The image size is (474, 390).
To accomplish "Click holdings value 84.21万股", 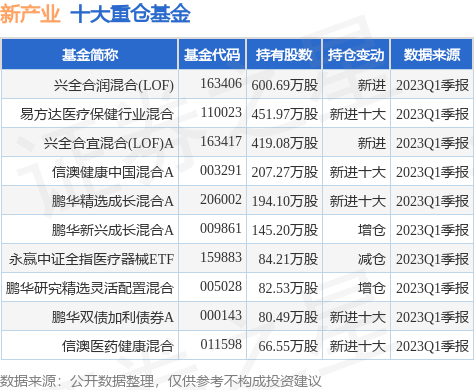I will 288,259.
